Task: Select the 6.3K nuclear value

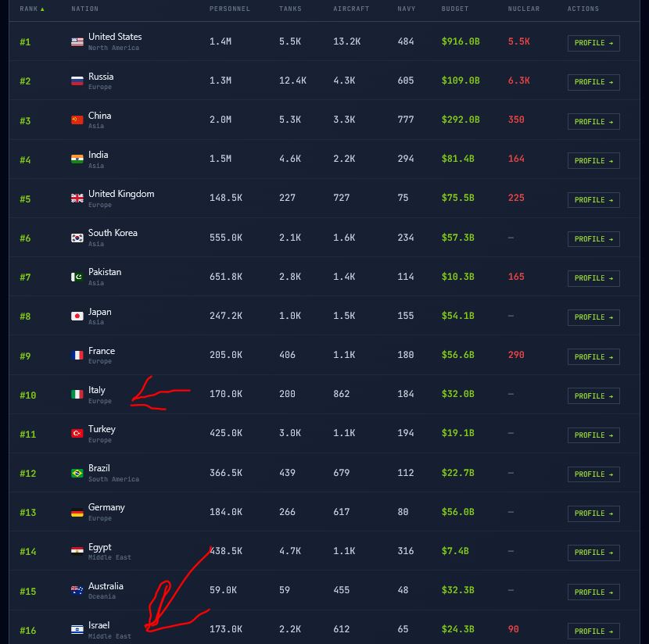Action: [518, 80]
